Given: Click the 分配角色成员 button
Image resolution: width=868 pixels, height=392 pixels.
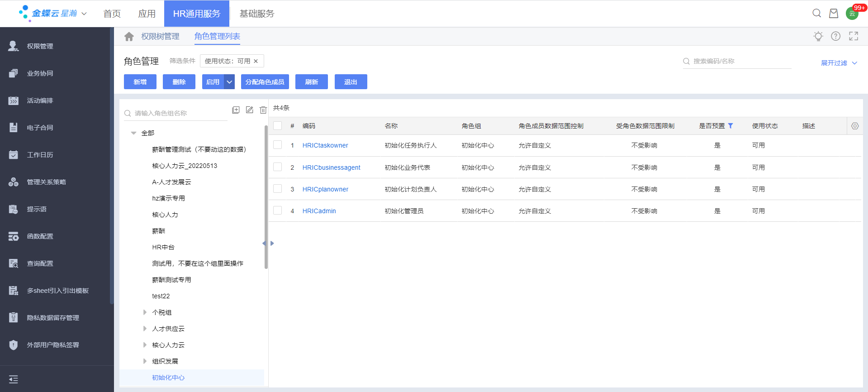Looking at the screenshot, I should [x=265, y=82].
